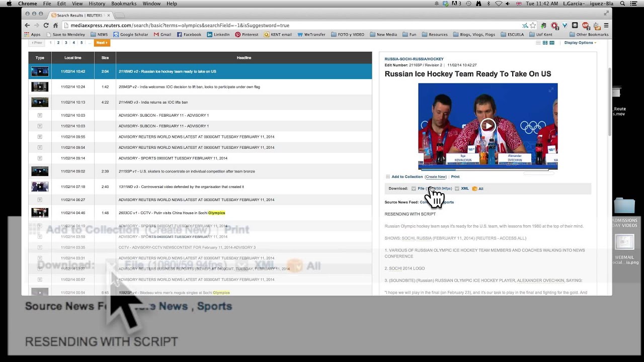
Task: Open the Resources bookmarks folder
Action: click(x=434, y=35)
